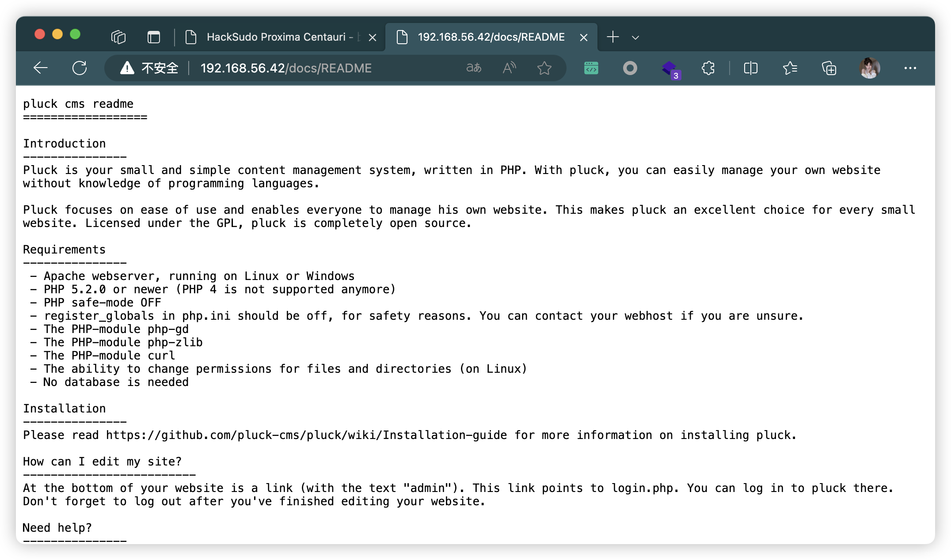Screen dimensions: 951x560
Task: Click the browser back arrow
Action: [40, 68]
